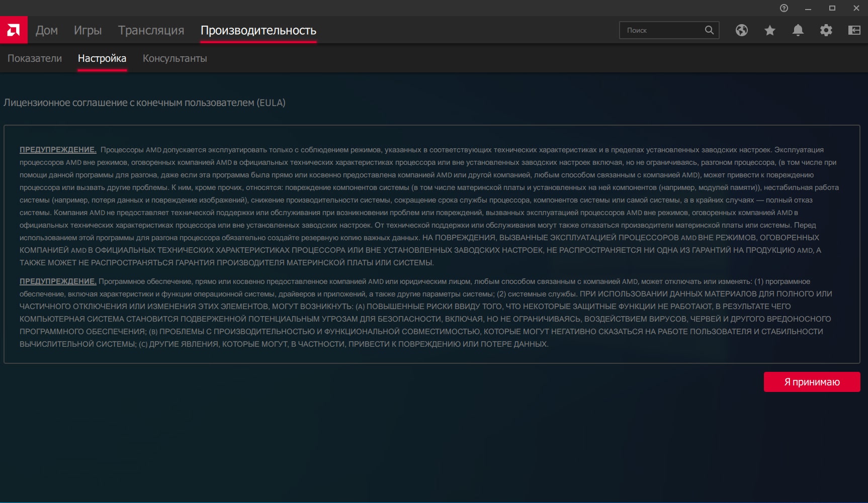Maximize the application window

click(832, 8)
